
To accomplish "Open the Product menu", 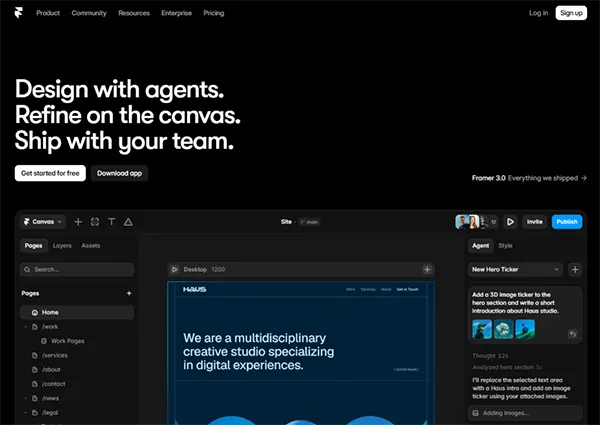I will coord(48,13).
